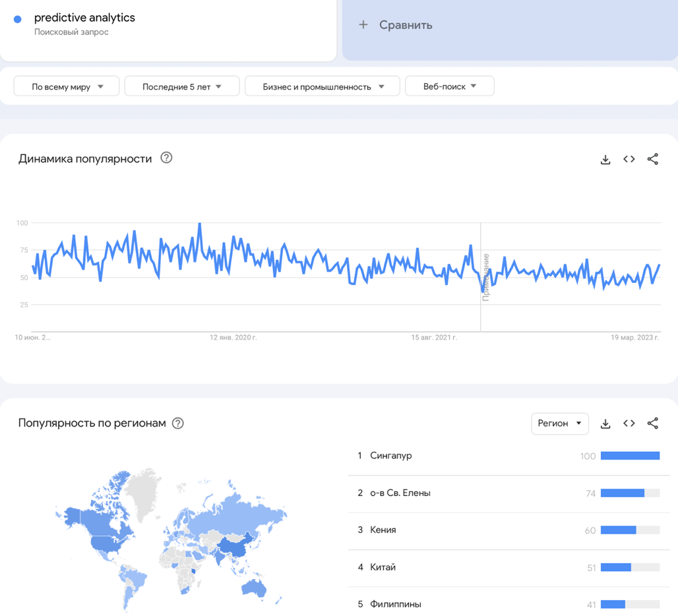Open the Регион view dropdown
678x616 pixels.
coord(559,423)
